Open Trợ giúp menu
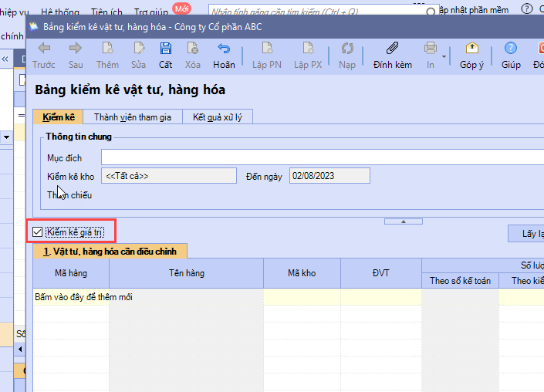 click(151, 12)
